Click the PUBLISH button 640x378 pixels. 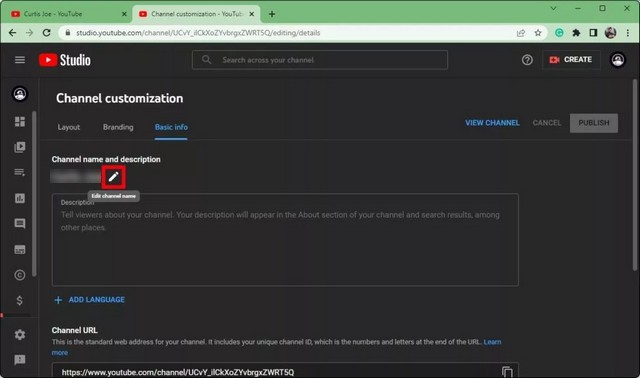(x=594, y=123)
